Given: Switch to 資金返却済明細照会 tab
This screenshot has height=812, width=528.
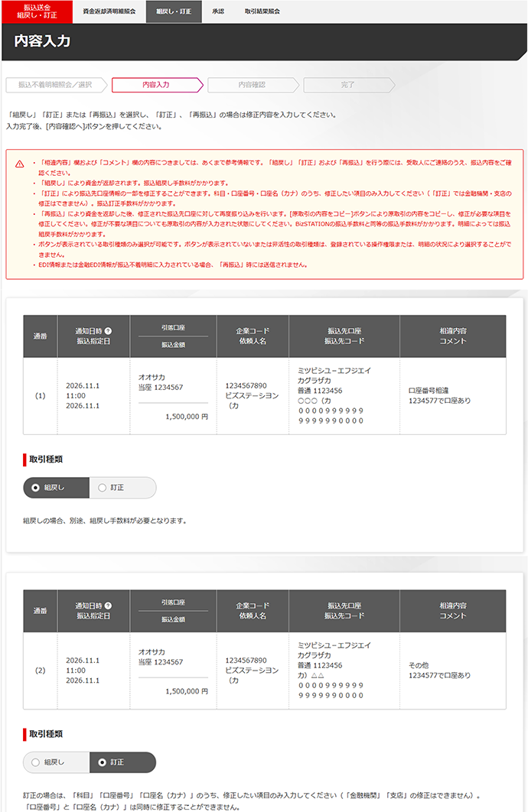Looking at the screenshot, I should click(108, 11).
